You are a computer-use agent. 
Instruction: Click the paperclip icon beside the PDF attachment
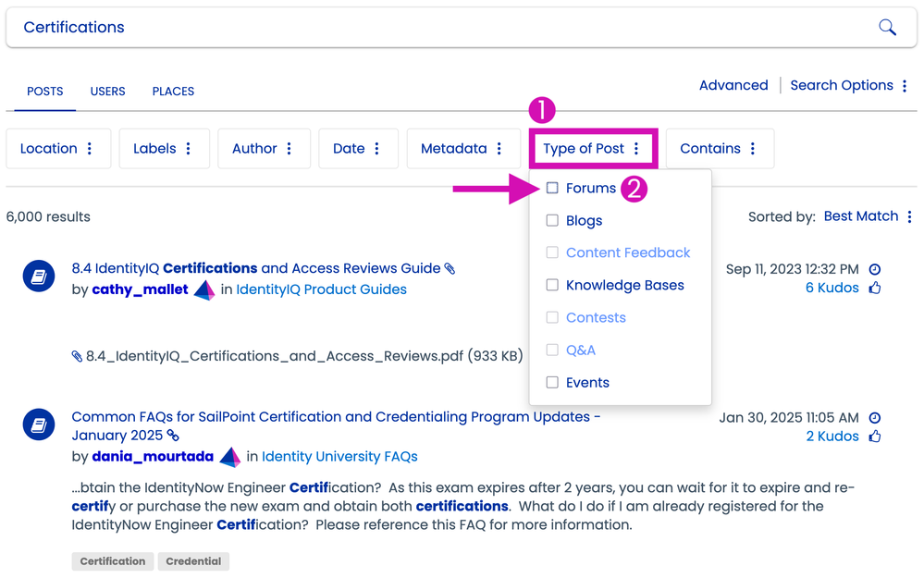77,356
